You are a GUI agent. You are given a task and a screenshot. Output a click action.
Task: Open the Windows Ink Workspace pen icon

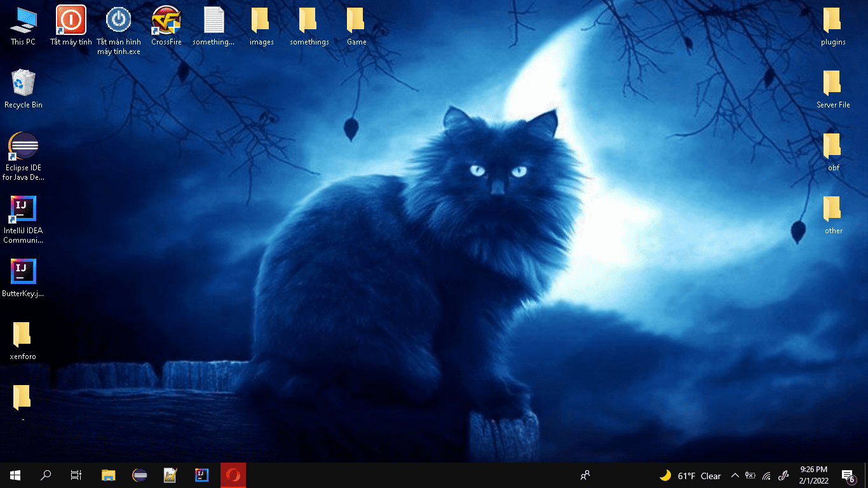[783, 475]
